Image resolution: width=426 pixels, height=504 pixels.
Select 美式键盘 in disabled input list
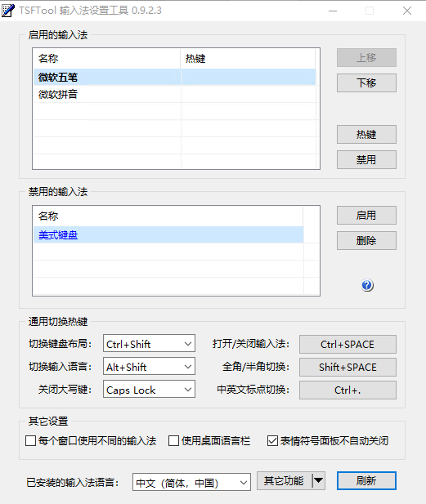click(x=168, y=235)
